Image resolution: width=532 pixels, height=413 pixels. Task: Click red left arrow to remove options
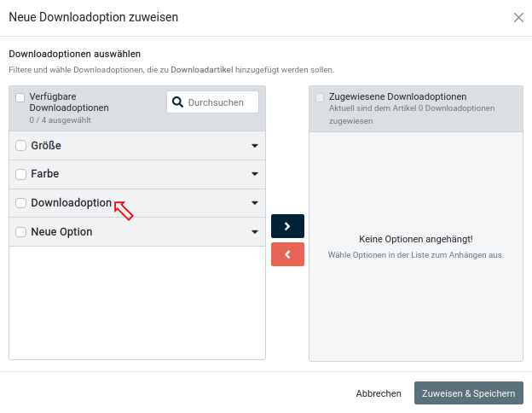287,254
